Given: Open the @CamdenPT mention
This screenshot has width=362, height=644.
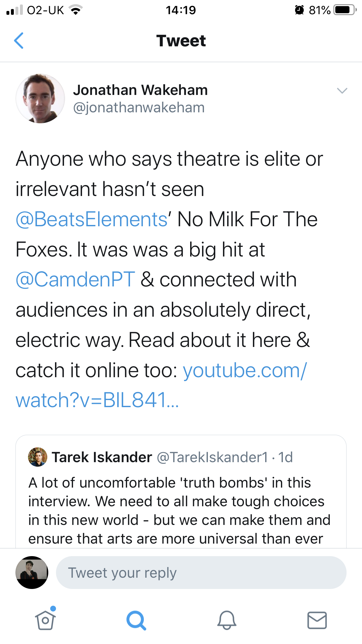Looking at the screenshot, I should click(75, 279).
